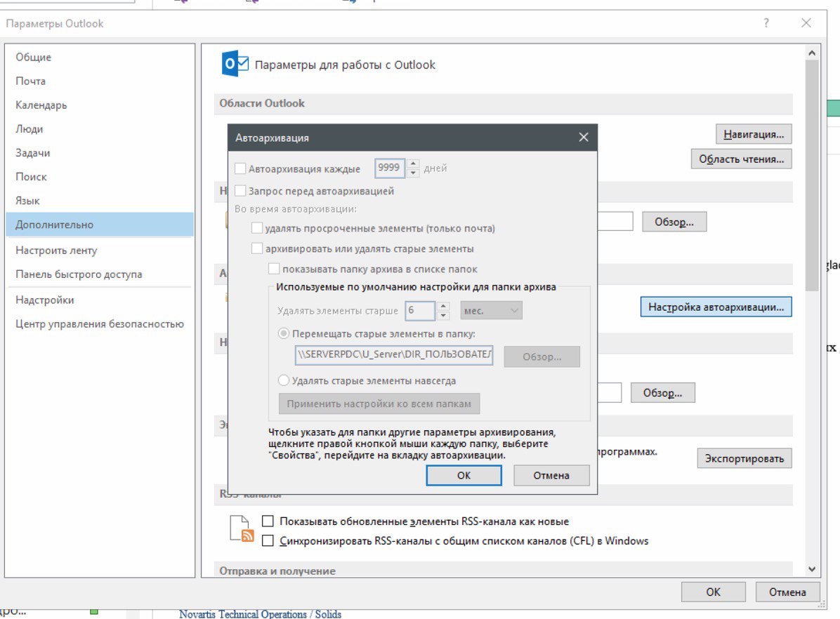840x619 pixels.
Task: Open Панель быстрого доступа category
Action: (100, 274)
